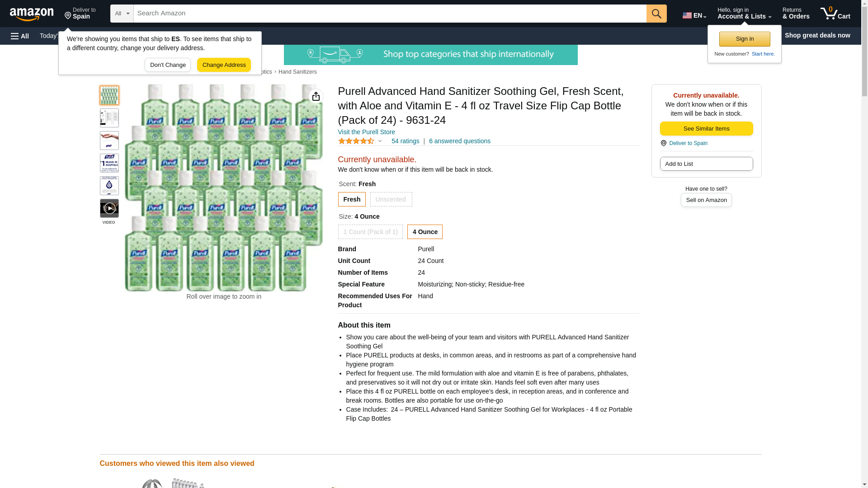This screenshot has height=488, width=868.
Task: Select the Fresh scent option
Action: click(352, 199)
